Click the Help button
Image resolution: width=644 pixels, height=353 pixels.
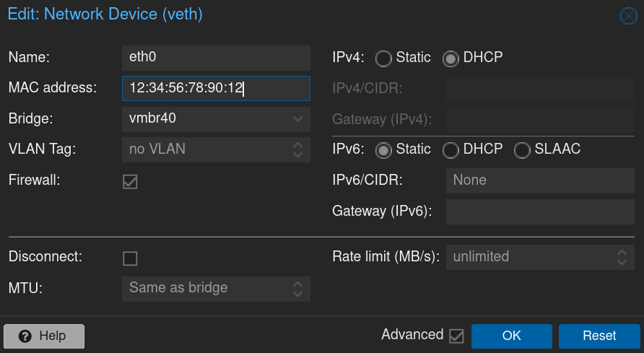(x=44, y=336)
